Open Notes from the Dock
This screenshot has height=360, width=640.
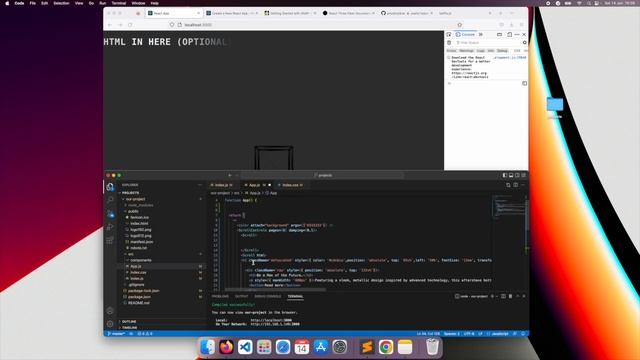(x=405, y=347)
